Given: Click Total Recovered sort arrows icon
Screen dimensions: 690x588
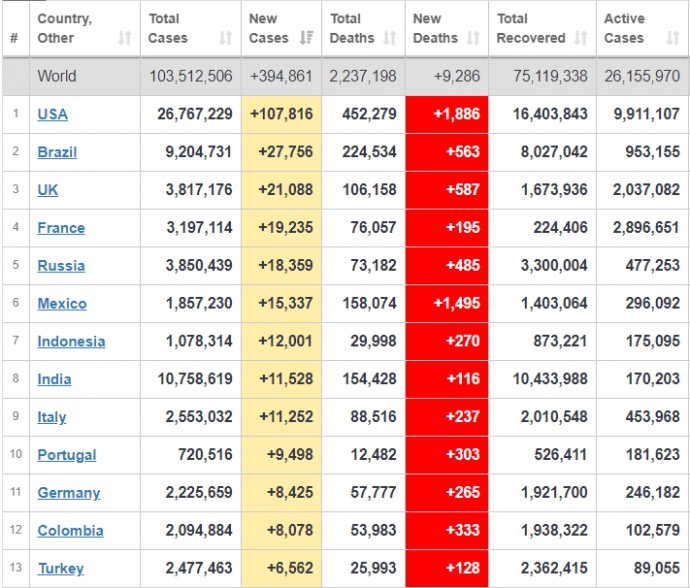Looking at the screenshot, I should pos(582,38).
